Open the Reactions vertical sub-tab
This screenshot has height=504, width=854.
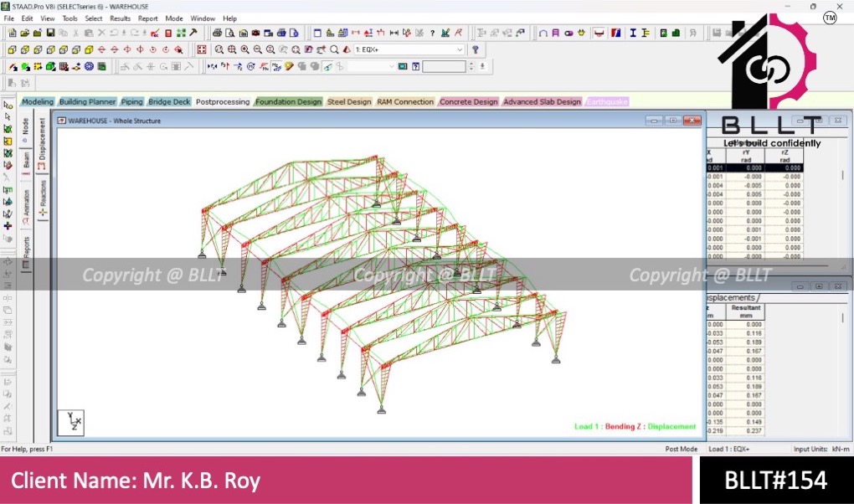(43, 198)
